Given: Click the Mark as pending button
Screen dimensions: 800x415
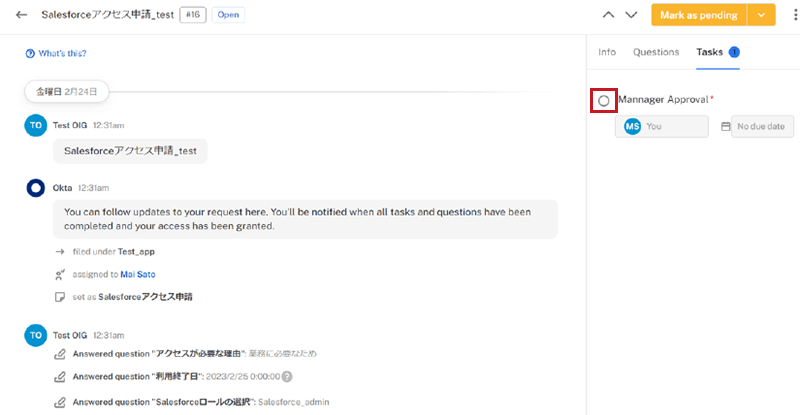Looking at the screenshot, I should (699, 15).
